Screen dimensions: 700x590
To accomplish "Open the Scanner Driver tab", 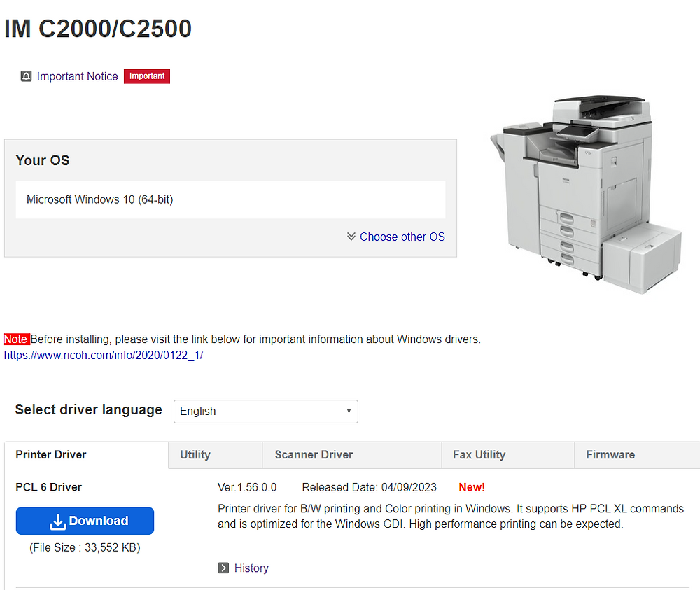I will coord(313,455).
